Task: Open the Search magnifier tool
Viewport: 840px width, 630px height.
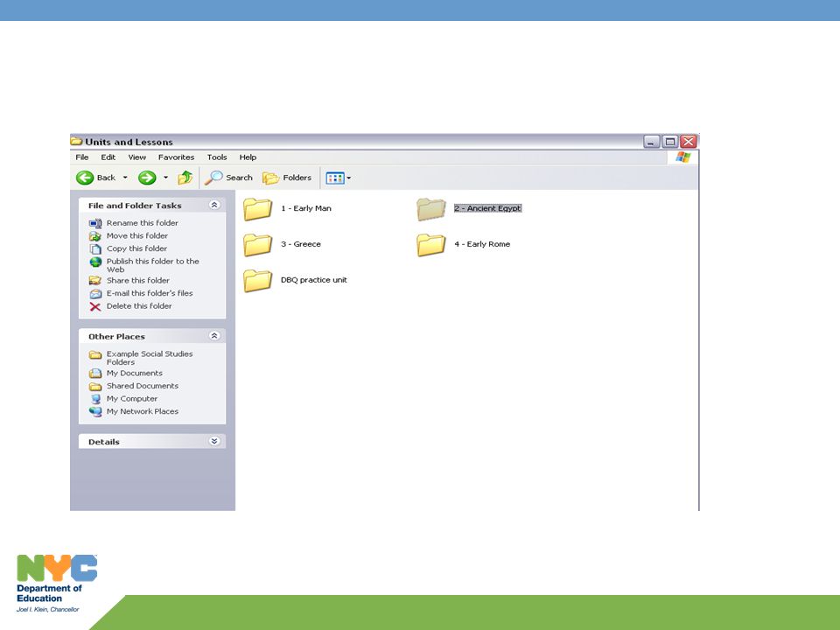Action: click(213, 178)
